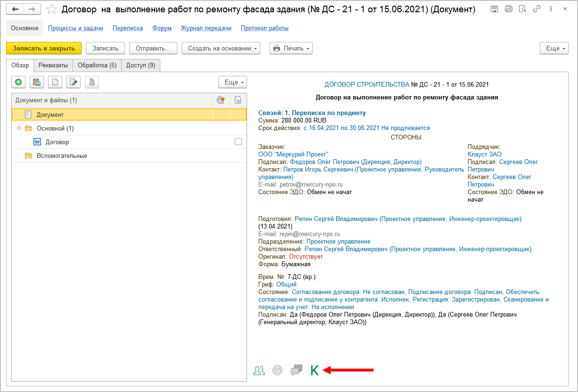
Task: Open the three-dots menu in title bar
Action: pyautogui.click(x=550, y=9)
